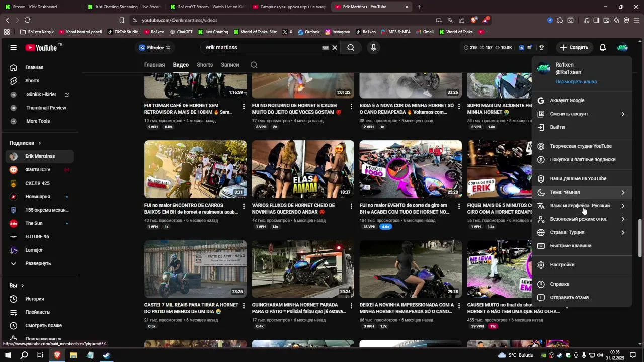Image resolution: width=644 pixels, height=362 pixels.
Task: Click the page translate icon in address bar
Action: coord(450,20)
